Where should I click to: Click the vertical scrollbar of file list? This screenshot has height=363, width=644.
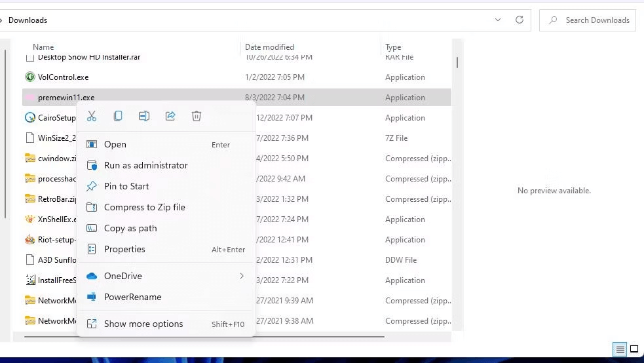[x=457, y=62]
